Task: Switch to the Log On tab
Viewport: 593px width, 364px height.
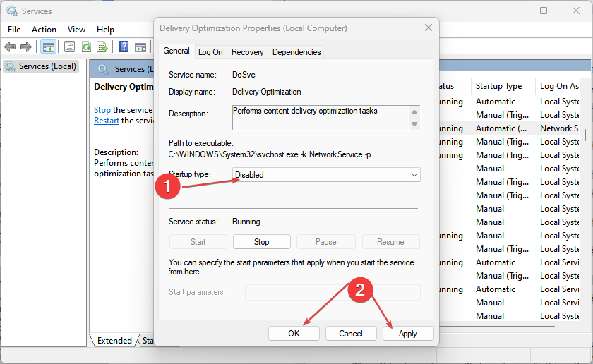Action: pos(210,51)
